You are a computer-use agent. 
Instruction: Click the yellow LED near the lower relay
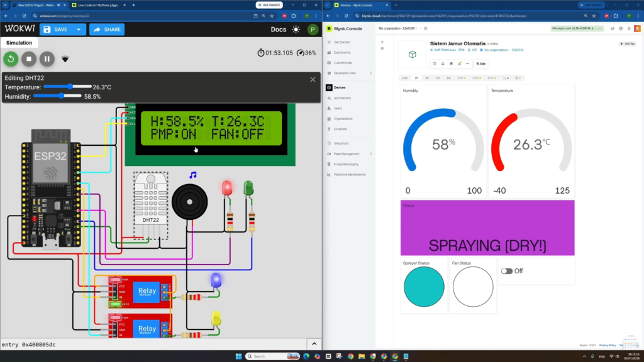(216, 319)
